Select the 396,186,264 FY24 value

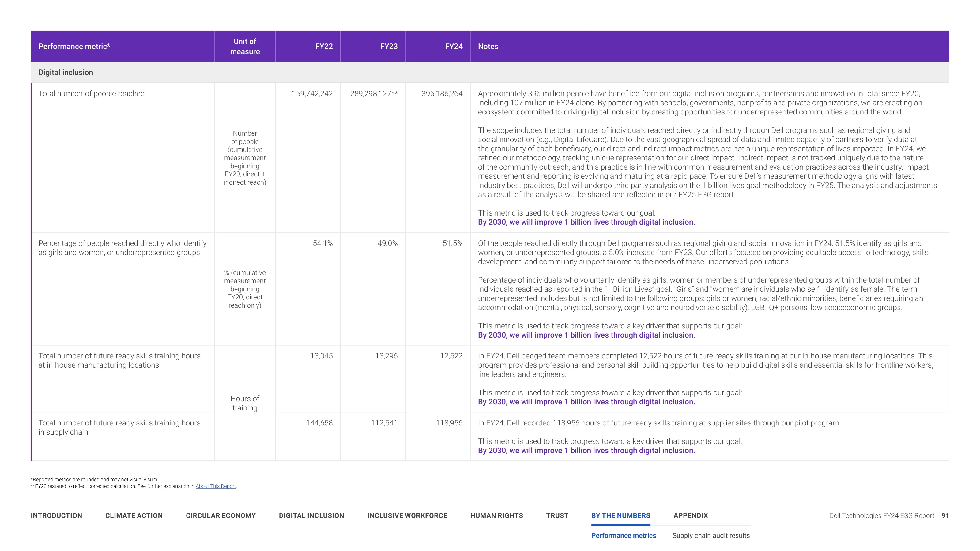tap(442, 94)
